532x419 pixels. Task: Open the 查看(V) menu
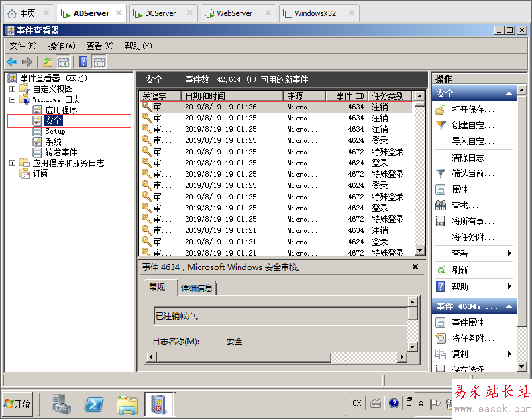click(x=100, y=46)
